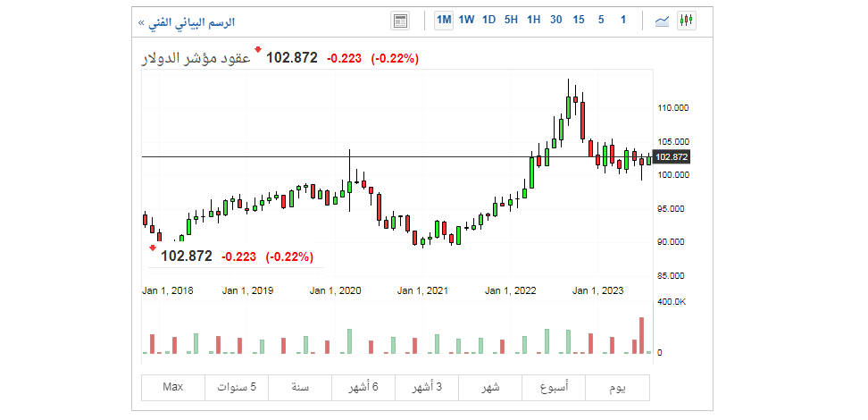868x420 pixels.
Task: Click the tallest red volume bar in 2023
Action: click(641, 335)
